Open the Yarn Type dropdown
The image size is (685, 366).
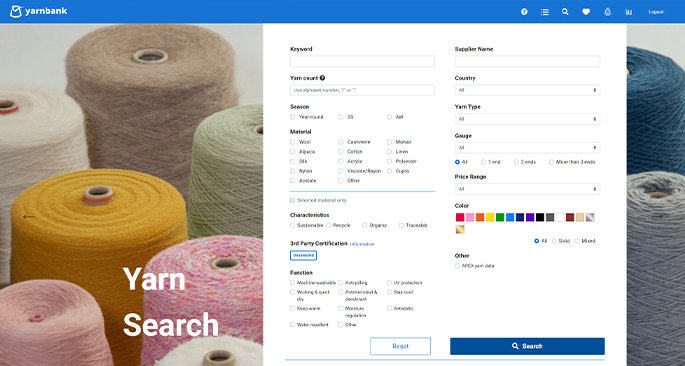tap(527, 119)
